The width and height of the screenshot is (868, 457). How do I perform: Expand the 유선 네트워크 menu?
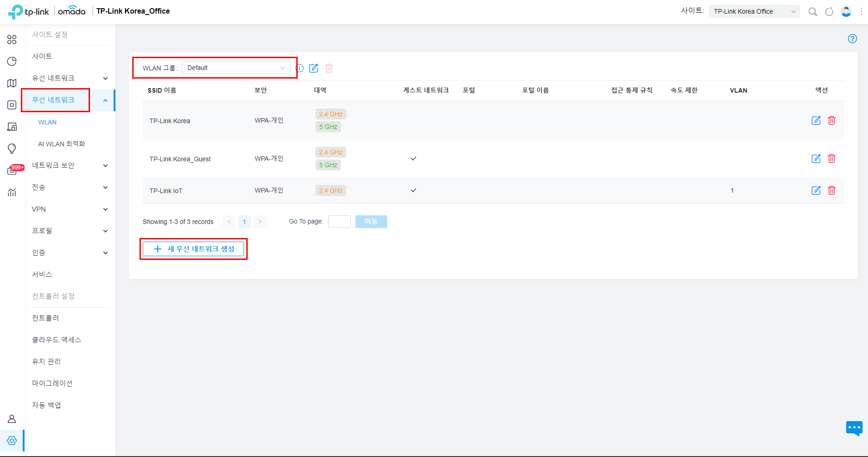pyautogui.click(x=70, y=78)
